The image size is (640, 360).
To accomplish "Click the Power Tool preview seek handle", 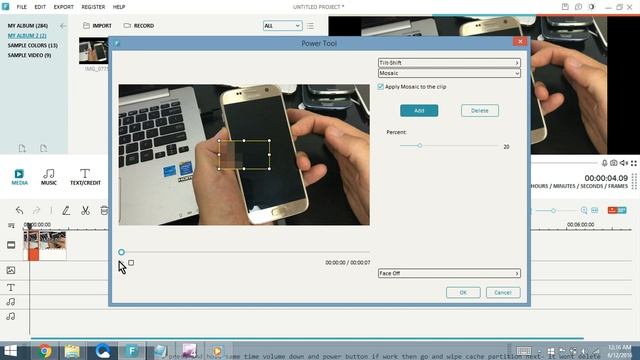I will (121, 252).
